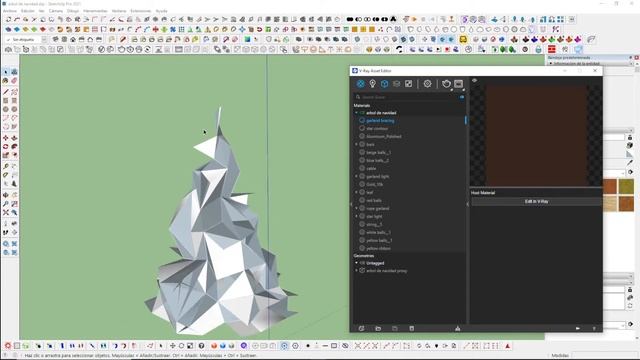Click the save asset icon at Asset Editor bottom
This screenshot has width=640, height=360.
tap(394, 328)
